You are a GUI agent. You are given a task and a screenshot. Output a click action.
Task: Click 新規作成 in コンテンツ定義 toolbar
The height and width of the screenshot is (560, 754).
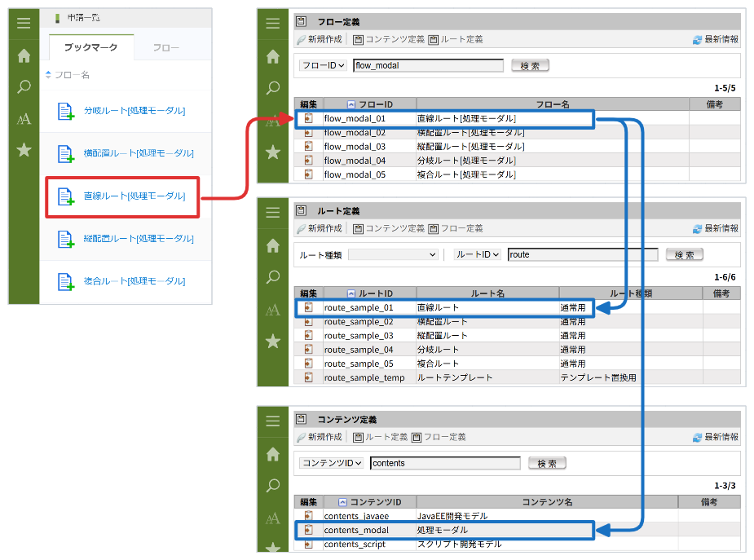[x=320, y=437]
